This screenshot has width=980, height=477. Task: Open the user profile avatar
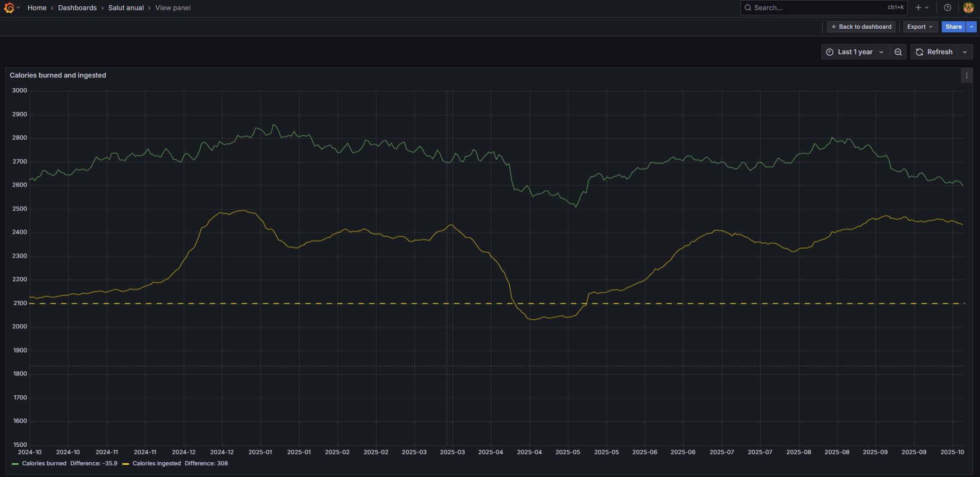[x=968, y=7]
